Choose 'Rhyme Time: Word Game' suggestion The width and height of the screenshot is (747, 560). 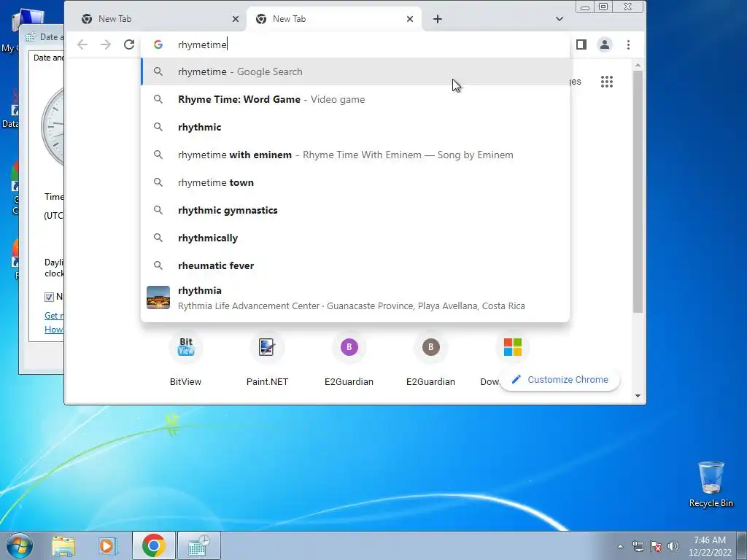coord(355,99)
